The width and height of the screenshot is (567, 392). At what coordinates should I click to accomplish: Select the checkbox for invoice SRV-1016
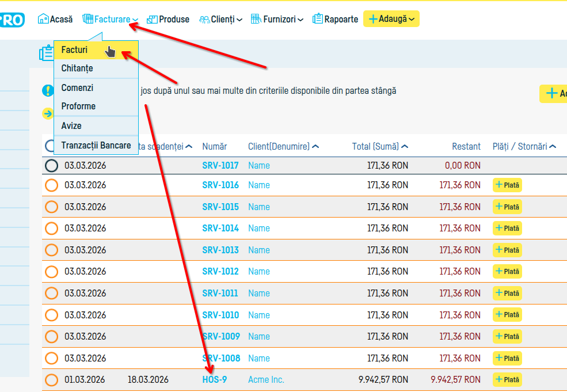click(x=52, y=185)
